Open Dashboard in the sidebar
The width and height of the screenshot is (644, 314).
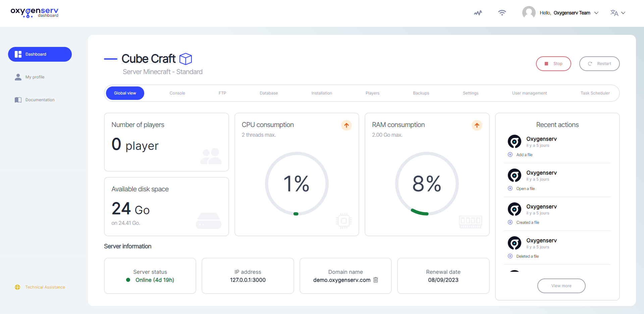point(40,54)
